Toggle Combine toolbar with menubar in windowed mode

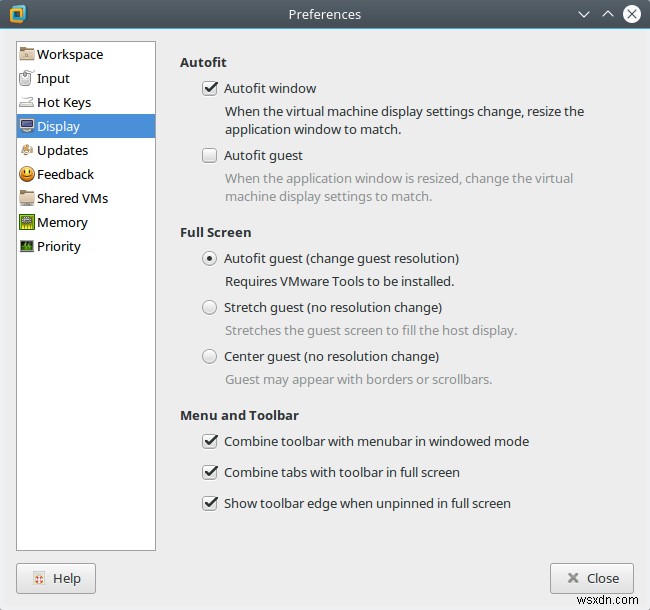pyautogui.click(x=210, y=441)
